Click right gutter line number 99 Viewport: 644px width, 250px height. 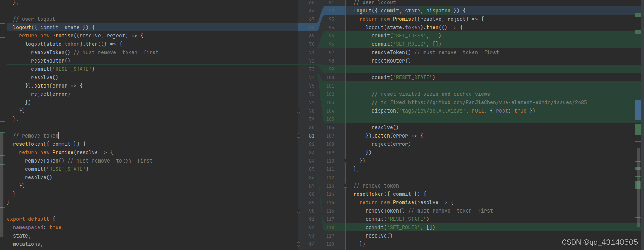pos(331,69)
